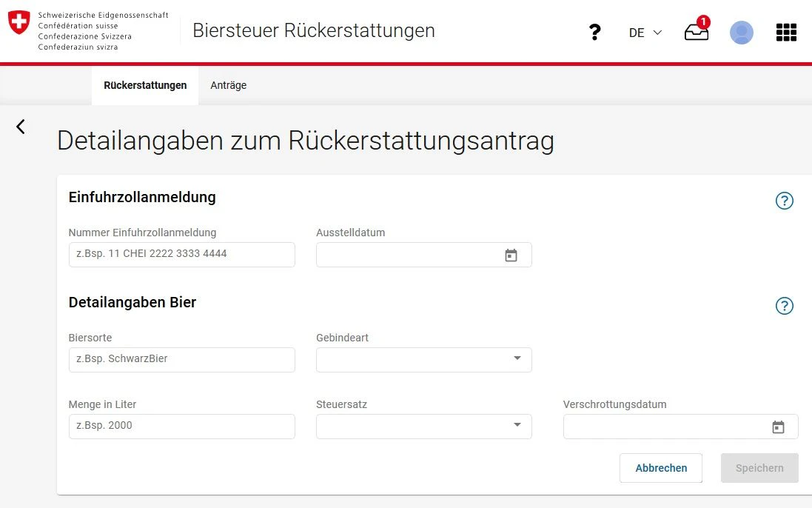Show help for the Detailangaben Bier section
The width and height of the screenshot is (812, 508).
click(x=784, y=306)
